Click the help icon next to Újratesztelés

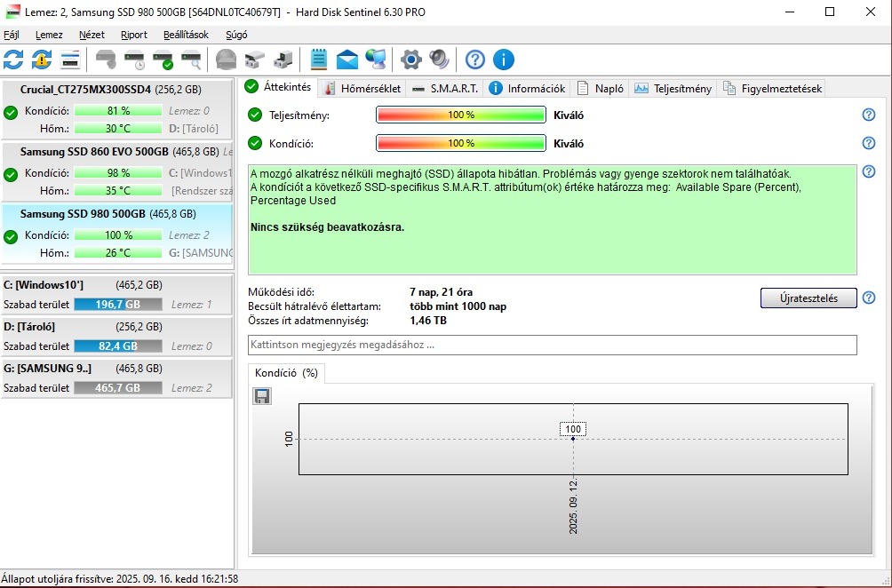[869, 298]
